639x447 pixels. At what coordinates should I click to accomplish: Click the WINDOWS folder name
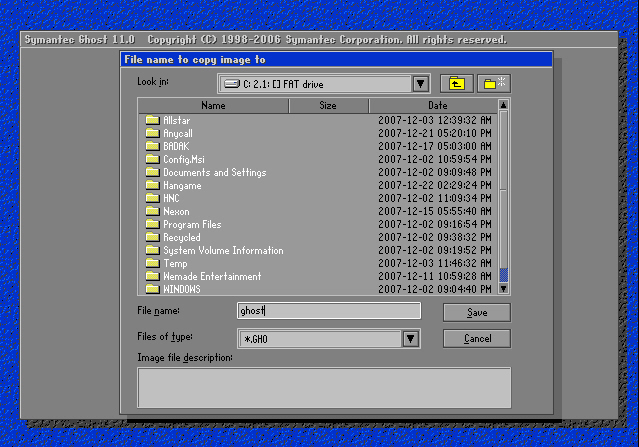182,289
